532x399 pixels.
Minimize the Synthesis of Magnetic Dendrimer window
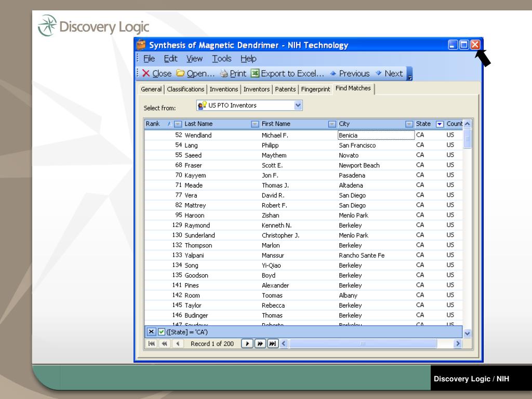point(453,45)
